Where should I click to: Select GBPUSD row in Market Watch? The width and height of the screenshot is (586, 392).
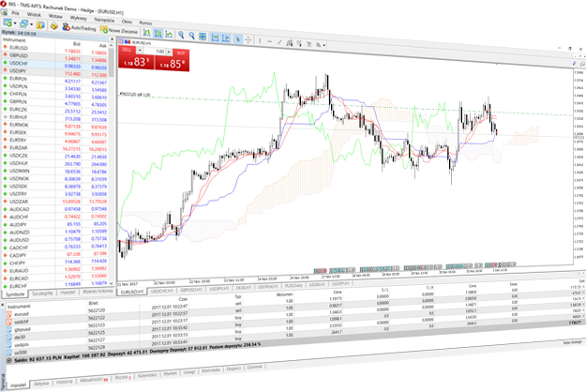pyautogui.click(x=55, y=57)
